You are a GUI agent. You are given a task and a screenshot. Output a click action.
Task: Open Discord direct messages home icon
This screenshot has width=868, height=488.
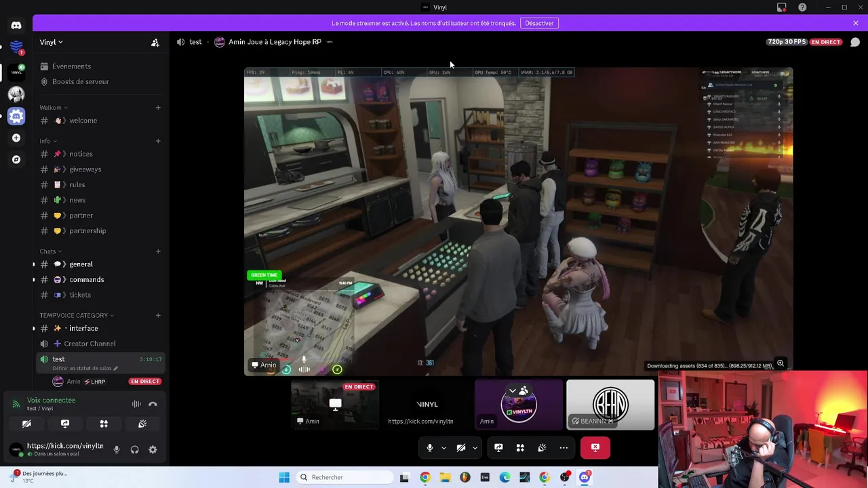point(16,25)
